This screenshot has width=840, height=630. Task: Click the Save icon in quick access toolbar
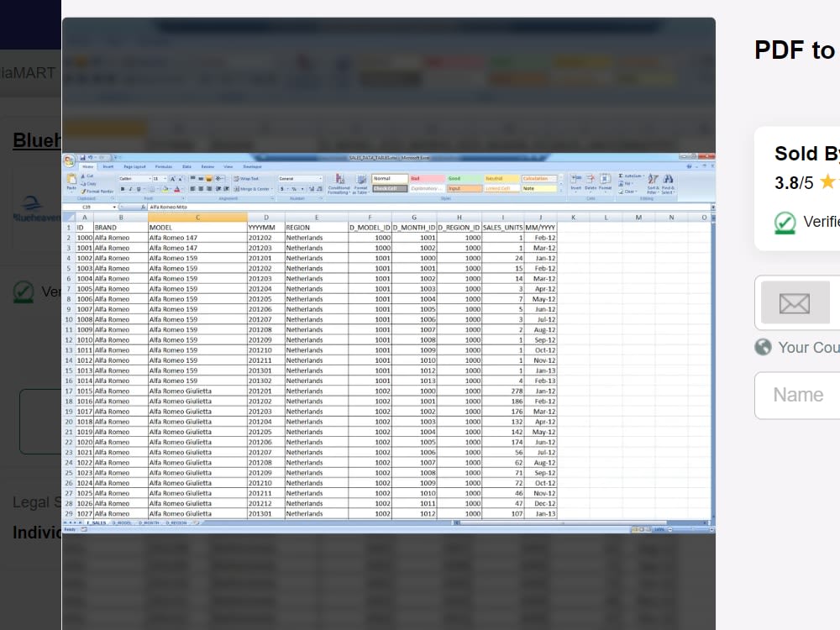tap(83, 158)
